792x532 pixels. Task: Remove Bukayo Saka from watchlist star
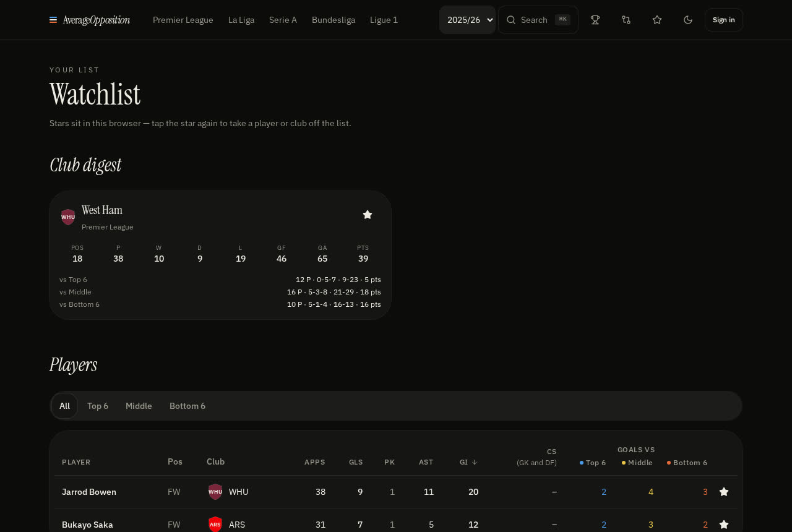point(724,525)
